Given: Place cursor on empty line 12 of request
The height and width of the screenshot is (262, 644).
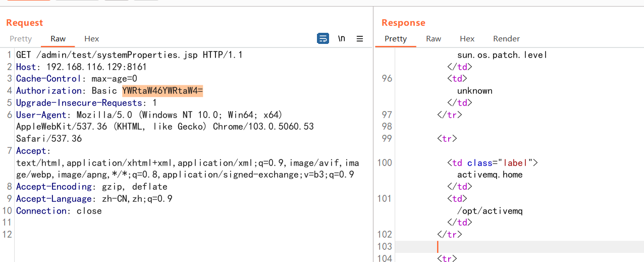Looking at the screenshot, I should (101, 234).
